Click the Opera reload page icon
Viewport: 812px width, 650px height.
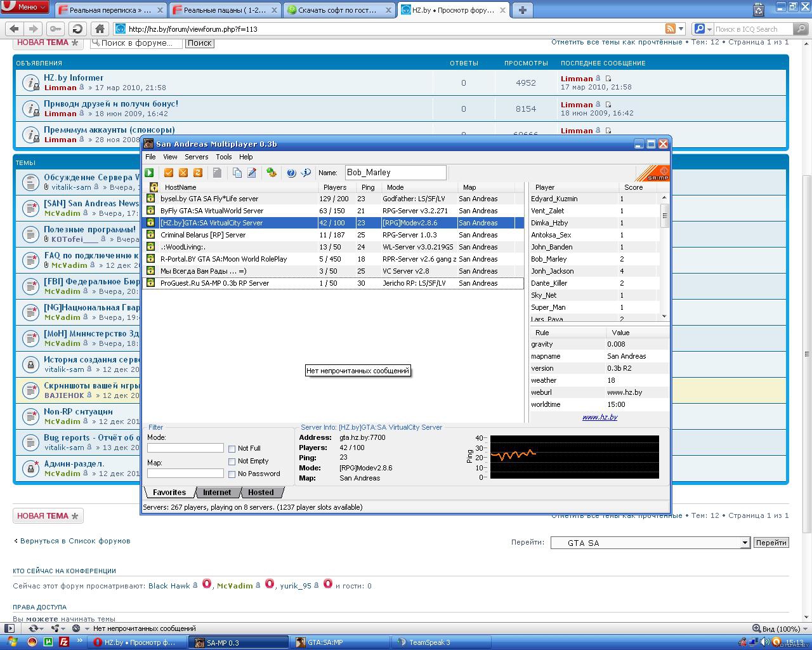pyautogui.click(x=77, y=29)
